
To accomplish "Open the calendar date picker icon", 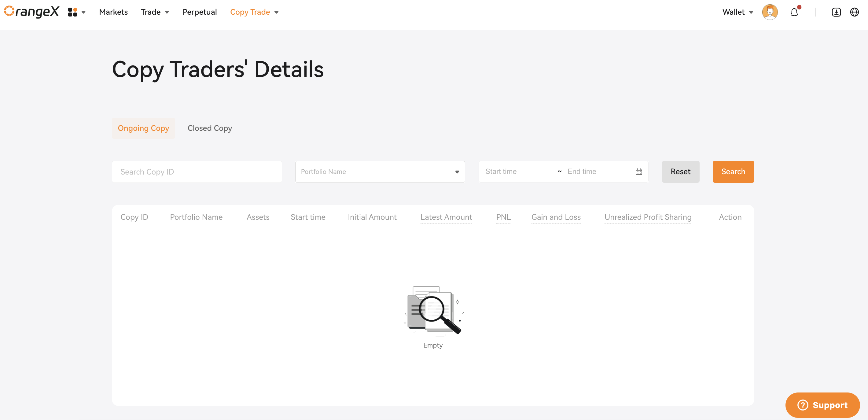I will pyautogui.click(x=638, y=171).
